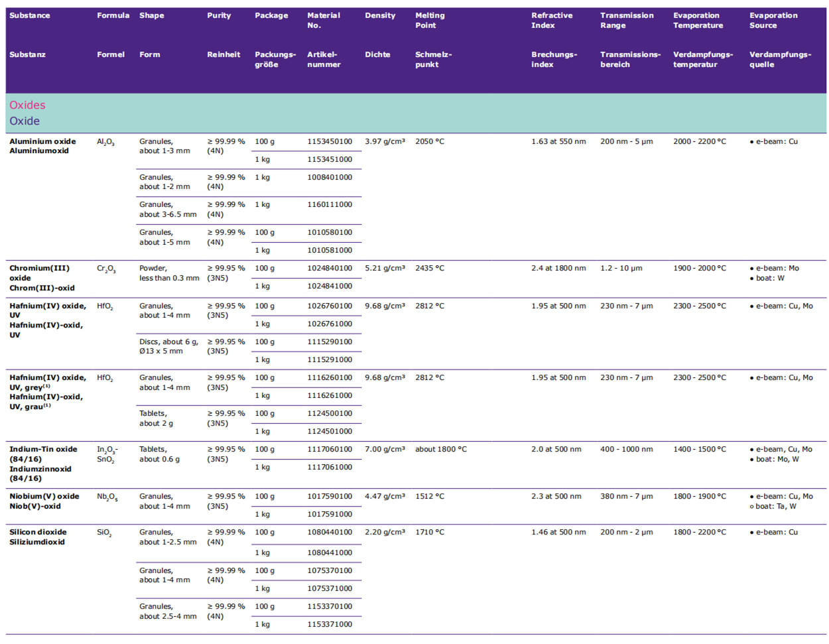
Task: Select material number 1075371000
Action: 330,588
